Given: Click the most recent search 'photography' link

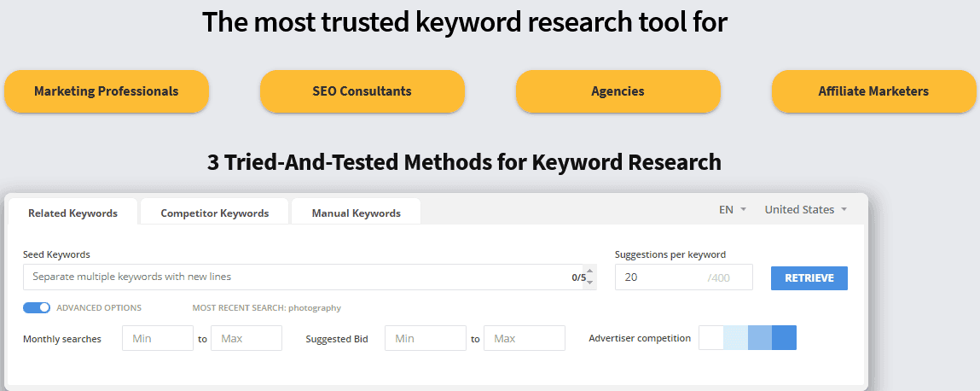Looking at the screenshot, I should point(314,308).
